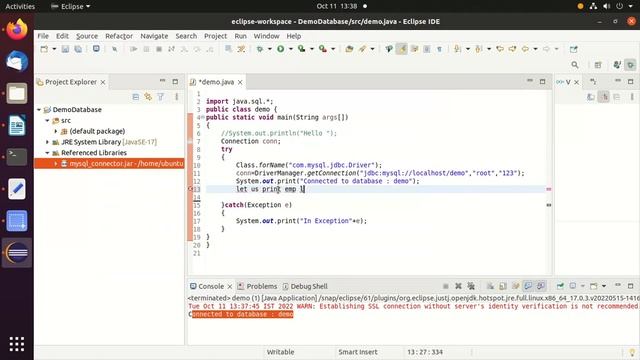Click the magnifier search icon in toolbar

[575, 65]
